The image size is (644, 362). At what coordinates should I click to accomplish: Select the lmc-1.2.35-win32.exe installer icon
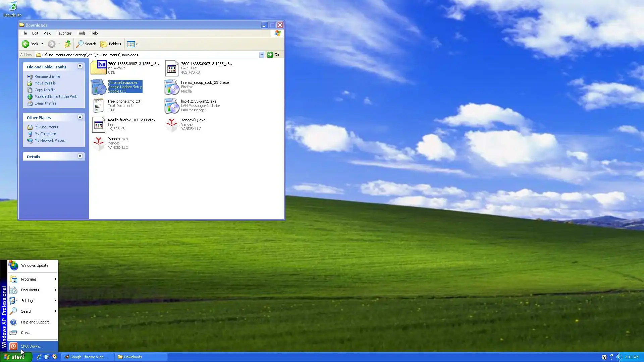coord(171,106)
